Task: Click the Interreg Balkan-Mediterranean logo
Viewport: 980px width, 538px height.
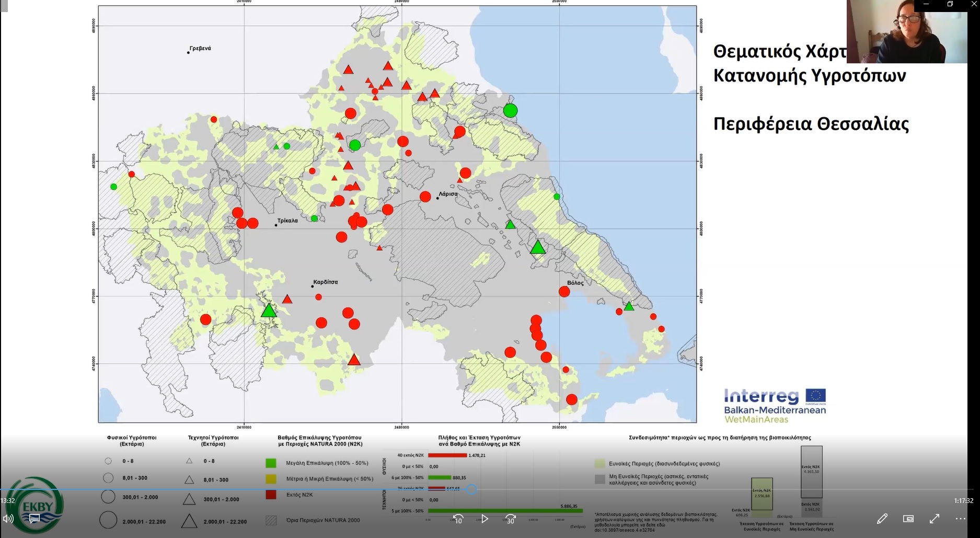Action: click(775, 406)
